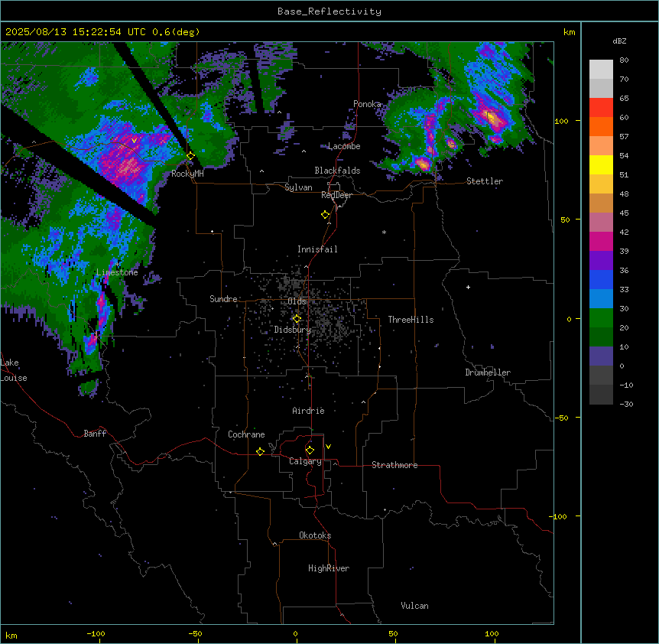
Task: Click the Base_Reflectivity title text
Action: tap(329, 11)
